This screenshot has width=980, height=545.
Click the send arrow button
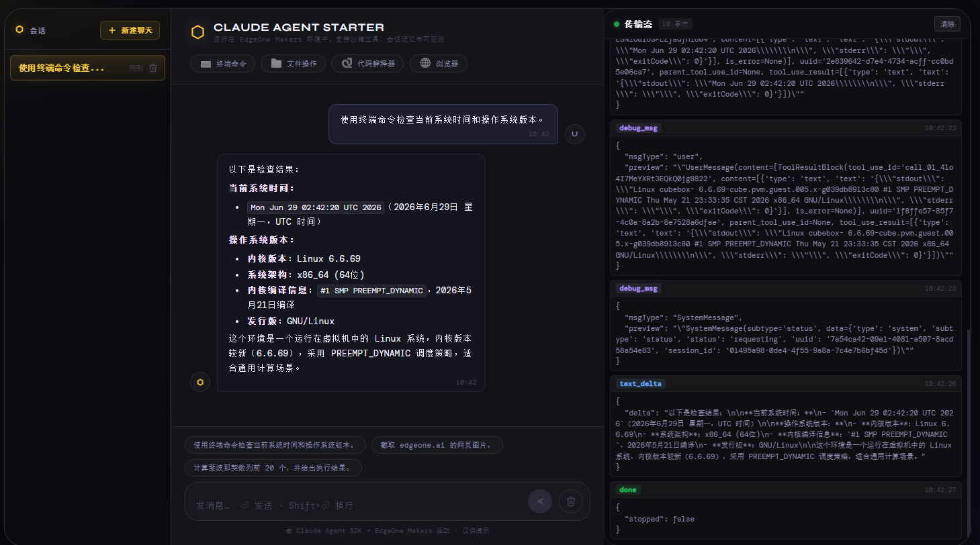(540, 501)
